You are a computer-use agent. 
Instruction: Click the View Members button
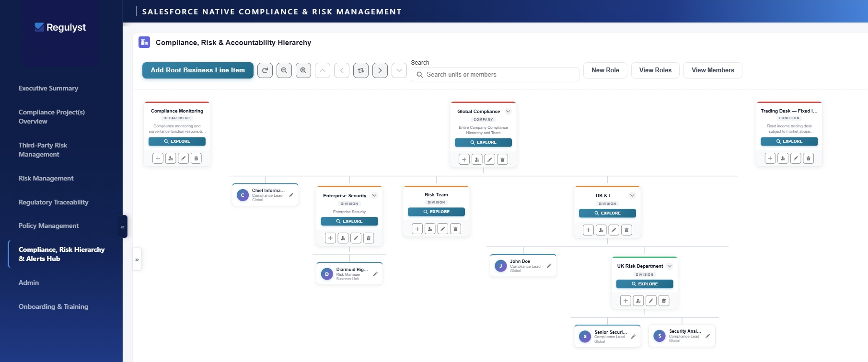click(713, 70)
